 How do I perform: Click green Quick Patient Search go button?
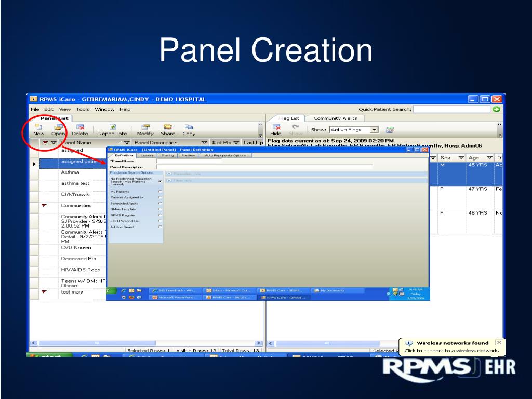496,109
